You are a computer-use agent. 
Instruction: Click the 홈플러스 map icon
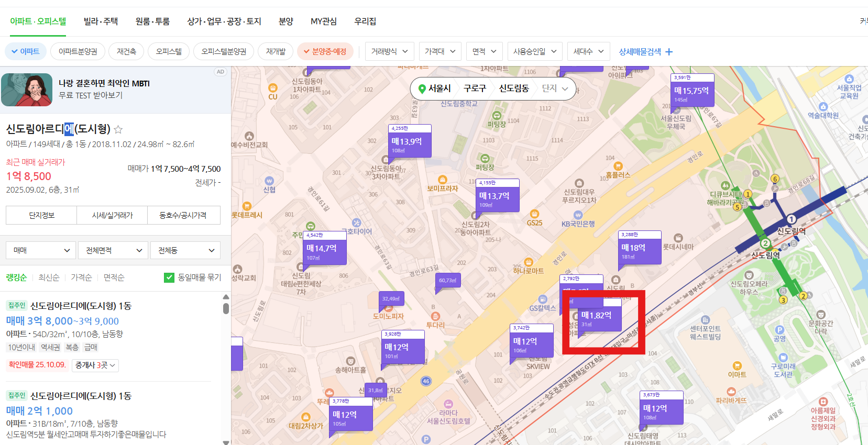coord(618,166)
